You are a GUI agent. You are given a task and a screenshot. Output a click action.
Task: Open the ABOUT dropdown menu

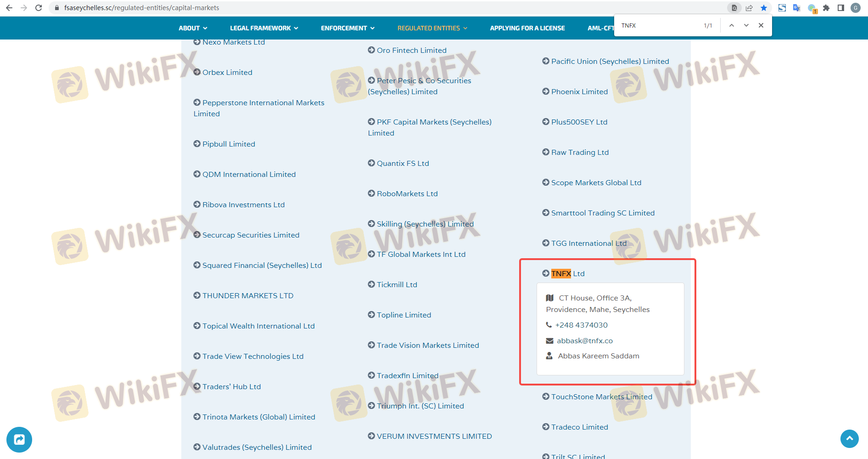(x=193, y=28)
